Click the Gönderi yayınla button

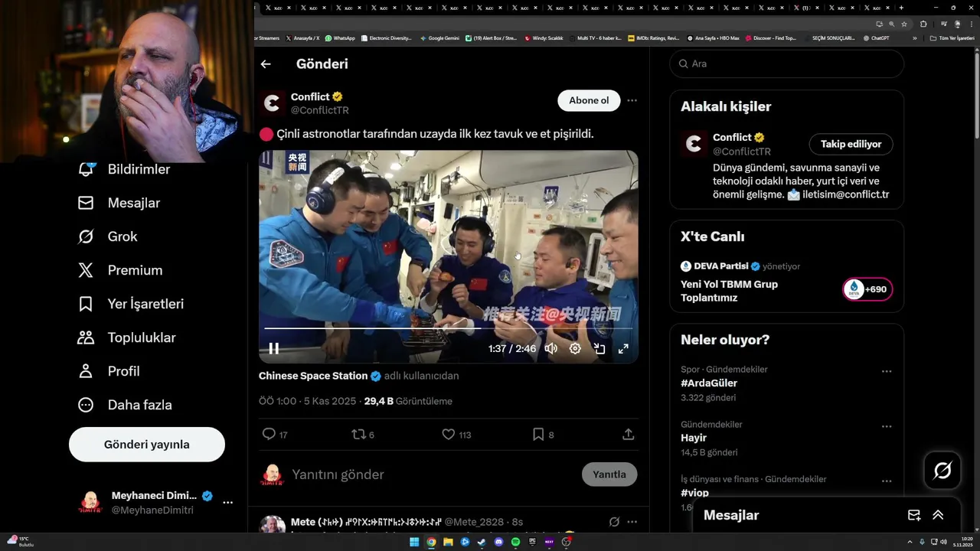coord(147,445)
